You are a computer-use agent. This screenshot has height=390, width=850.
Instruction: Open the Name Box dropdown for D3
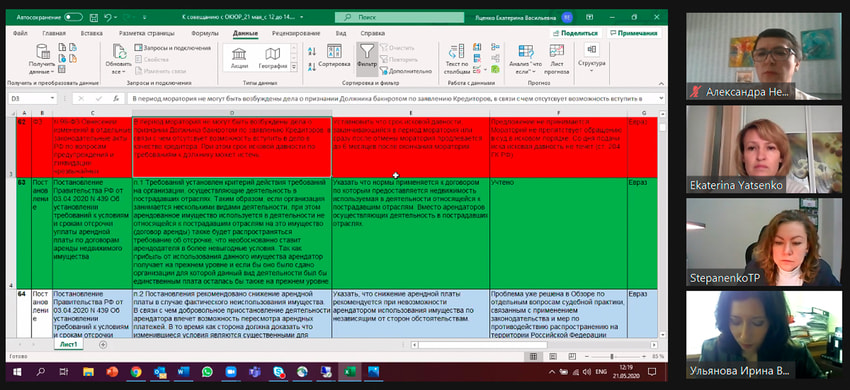point(52,99)
